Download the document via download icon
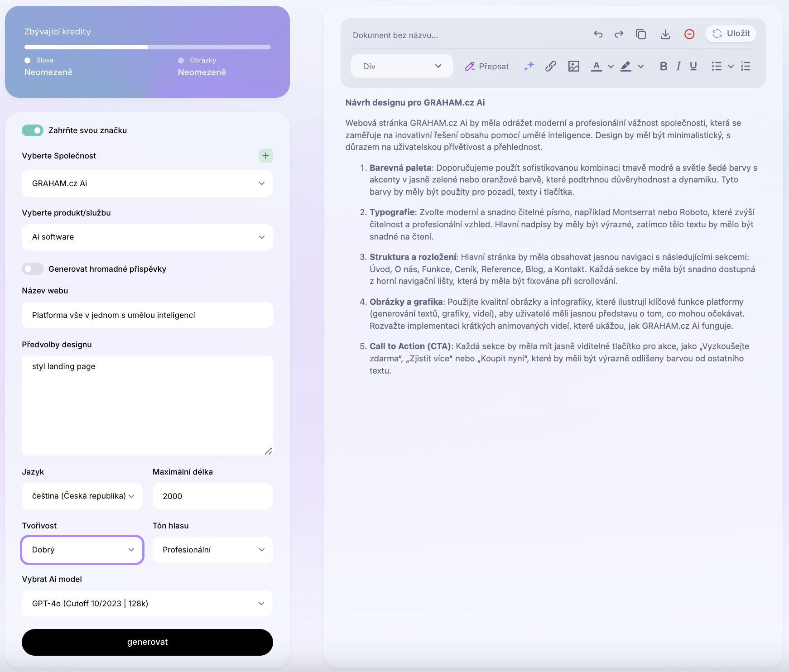This screenshot has height=672, width=789. pyautogui.click(x=665, y=34)
